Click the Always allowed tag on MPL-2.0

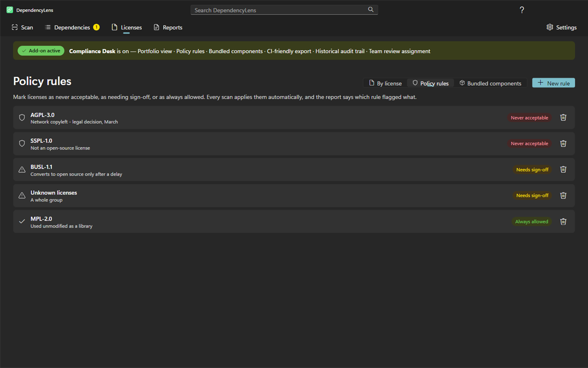tap(531, 221)
